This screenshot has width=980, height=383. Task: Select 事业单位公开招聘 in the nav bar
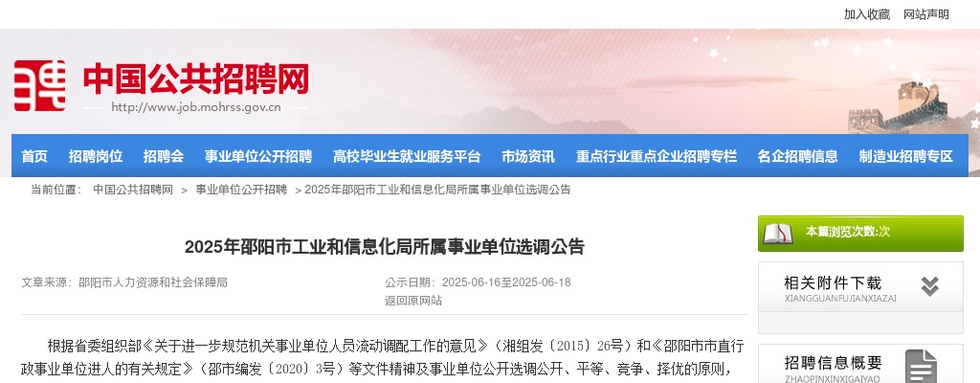point(258,156)
